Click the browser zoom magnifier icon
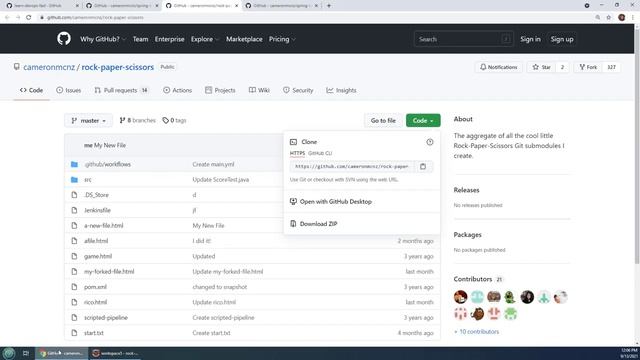 (x=598, y=17)
